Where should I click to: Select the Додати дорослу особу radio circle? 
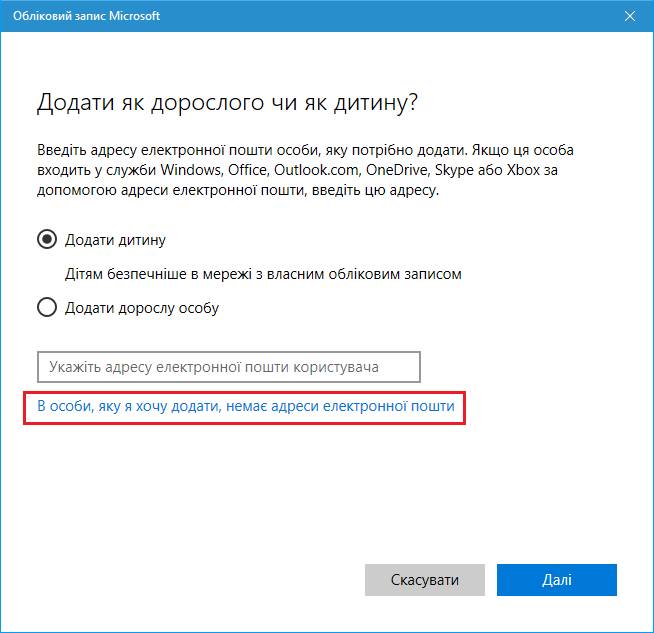47,307
